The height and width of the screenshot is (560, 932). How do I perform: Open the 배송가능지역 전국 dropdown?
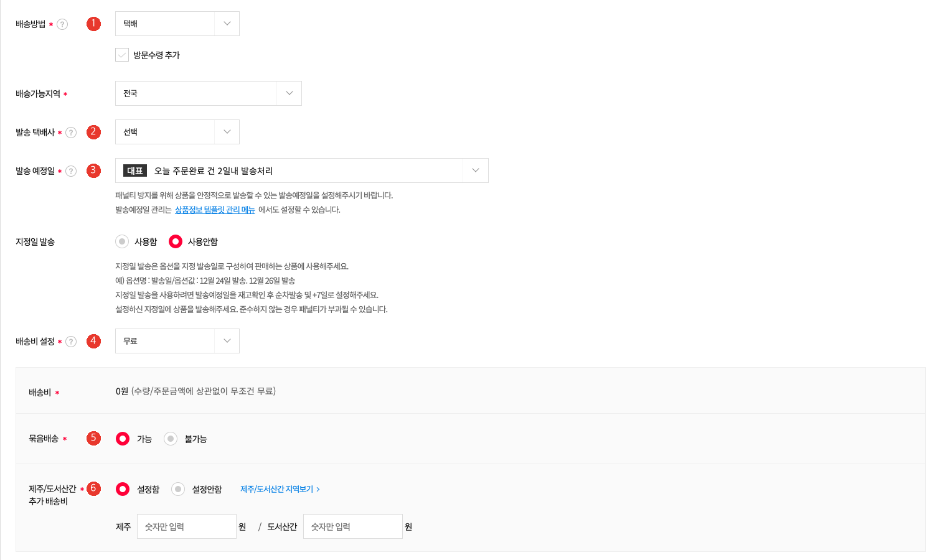click(x=209, y=93)
